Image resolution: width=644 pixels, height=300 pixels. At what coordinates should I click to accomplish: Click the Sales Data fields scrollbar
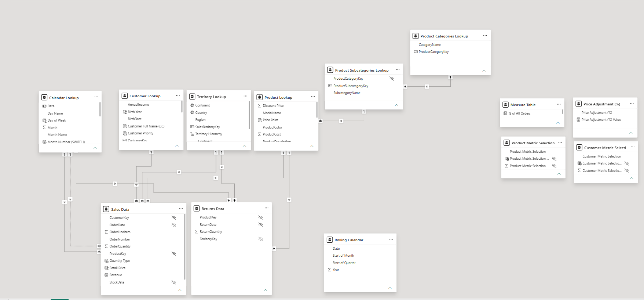tap(184, 247)
